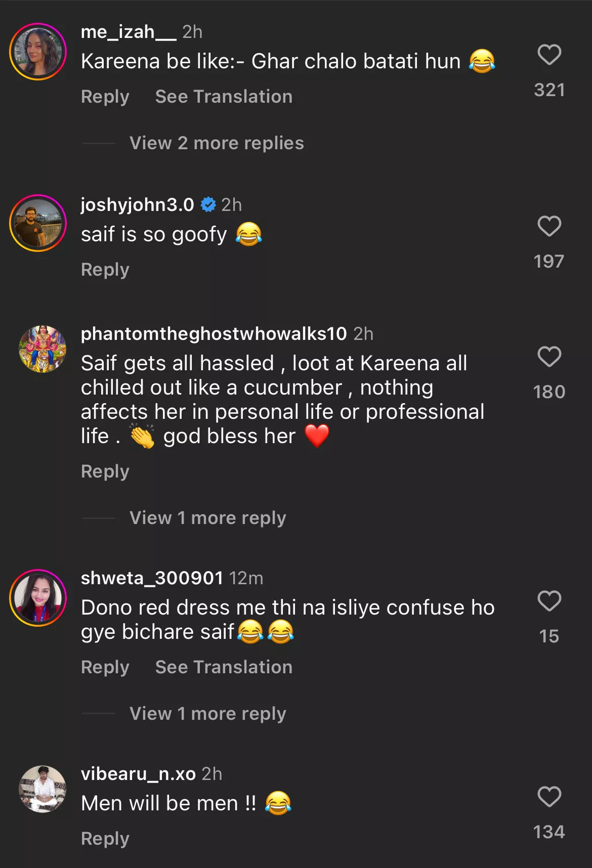
Task: Expand "View 2 more replies" under me_izah__
Action: pyautogui.click(x=217, y=143)
